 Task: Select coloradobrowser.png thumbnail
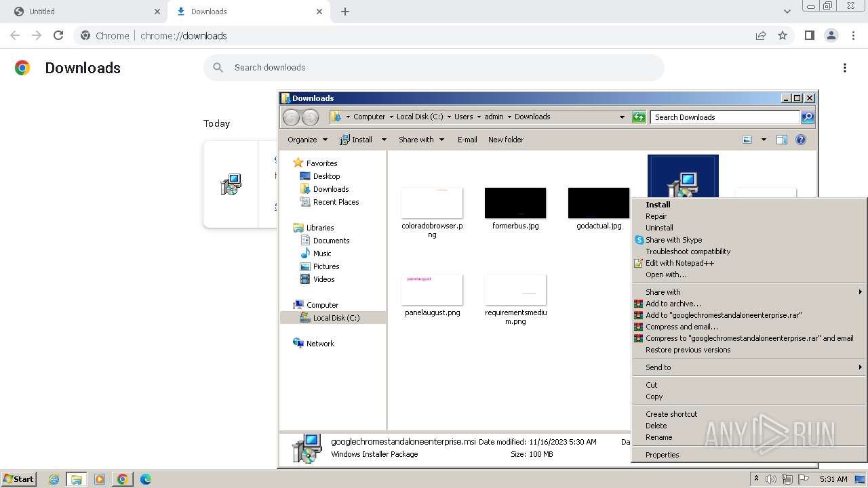(432, 203)
